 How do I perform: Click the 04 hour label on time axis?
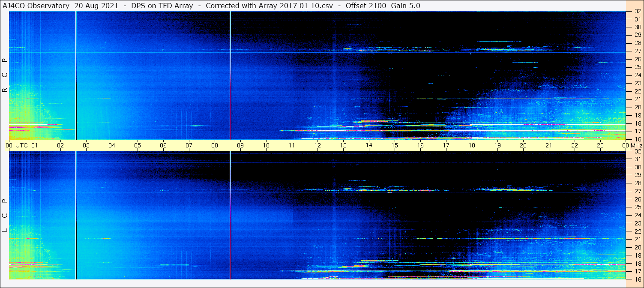(x=112, y=145)
